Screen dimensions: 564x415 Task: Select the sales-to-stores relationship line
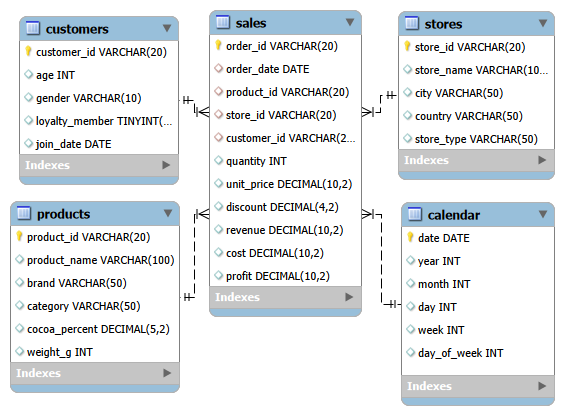pyautogui.click(x=380, y=104)
